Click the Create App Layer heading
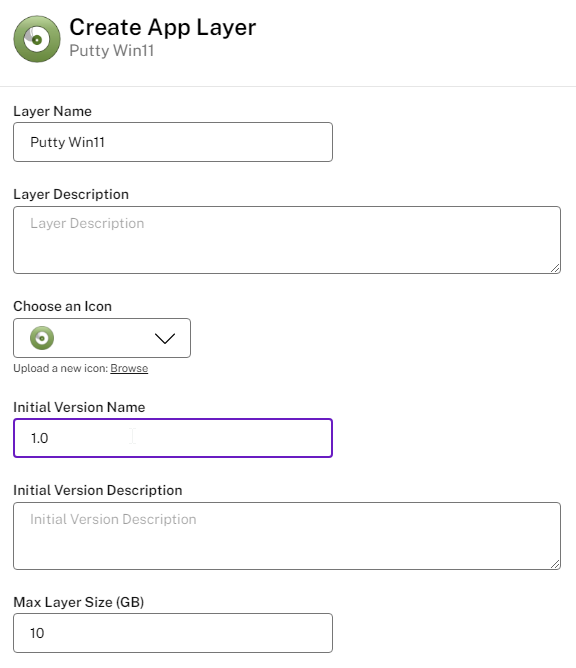576x668 pixels. click(x=163, y=27)
